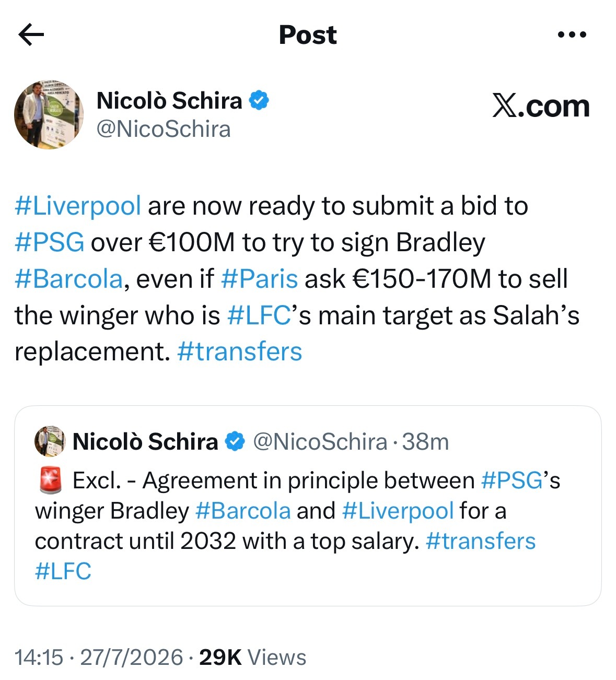Tap the small avatar in the quoted post
Screen dimensions: 616x680
(50, 441)
